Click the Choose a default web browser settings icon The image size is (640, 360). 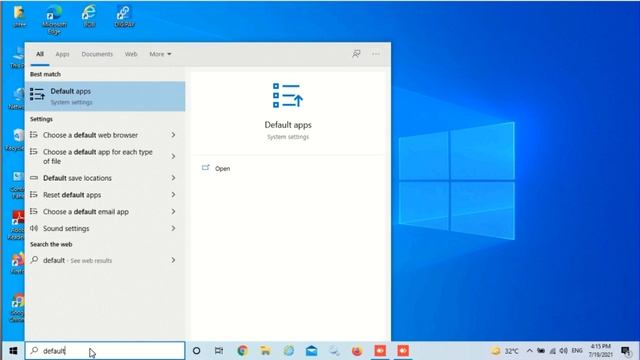click(x=34, y=135)
